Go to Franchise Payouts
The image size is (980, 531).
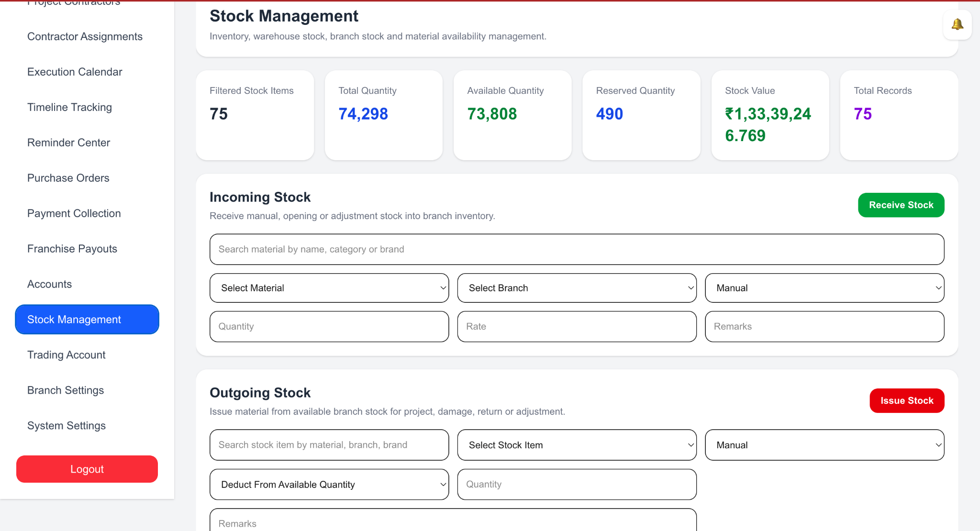pos(72,249)
